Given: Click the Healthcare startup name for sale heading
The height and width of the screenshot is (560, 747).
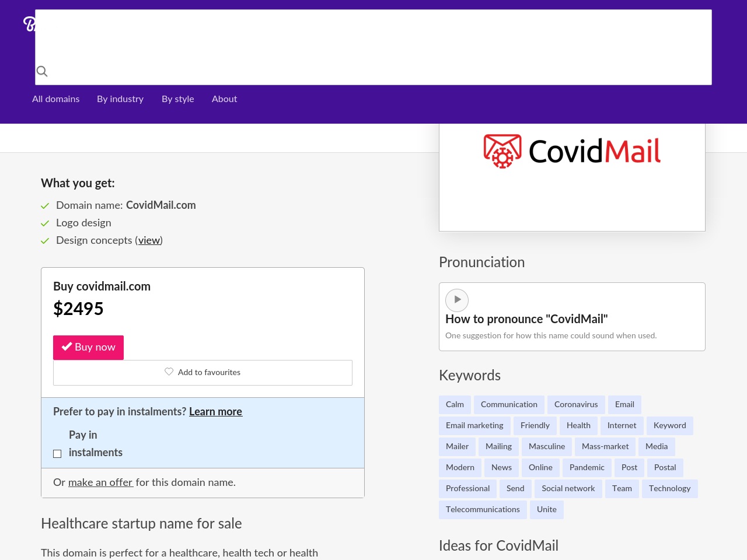Looking at the screenshot, I should coord(141,524).
